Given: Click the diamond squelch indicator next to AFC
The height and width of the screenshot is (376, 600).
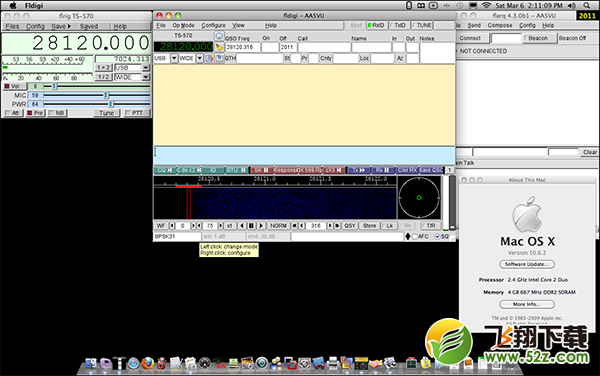Looking at the screenshot, I should [x=408, y=236].
